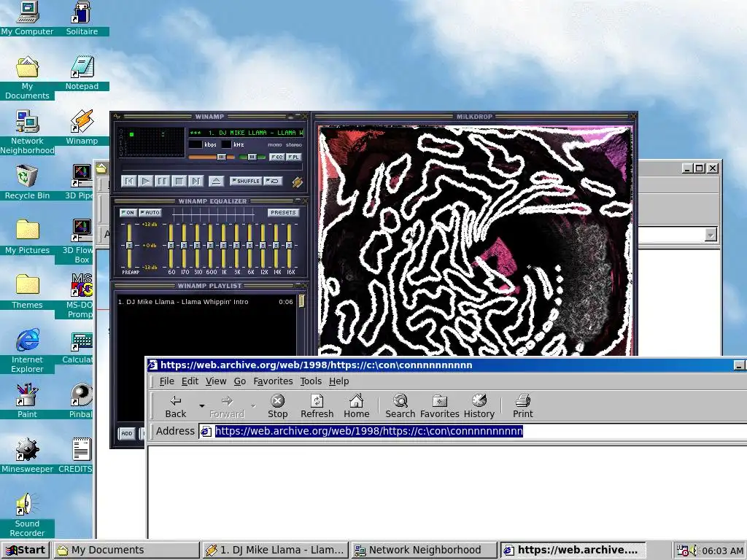
Task: Toggle equalizer AUTO mode
Action: click(150, 212)
